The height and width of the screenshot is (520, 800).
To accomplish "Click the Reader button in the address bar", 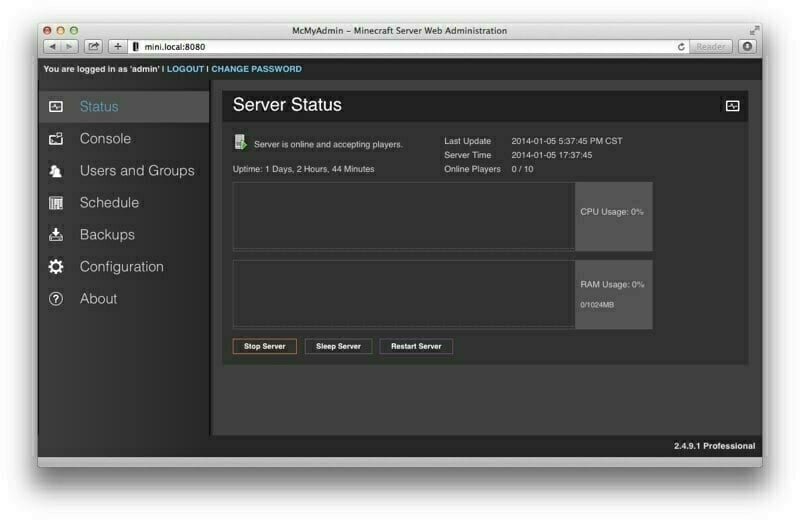I will click(711, 47).
